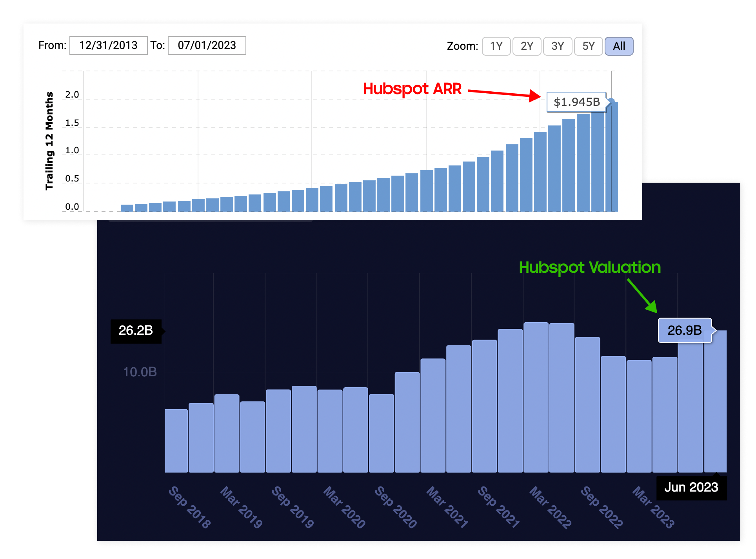Click the red Hubspot ARR annotation text

tap(412, 89)
